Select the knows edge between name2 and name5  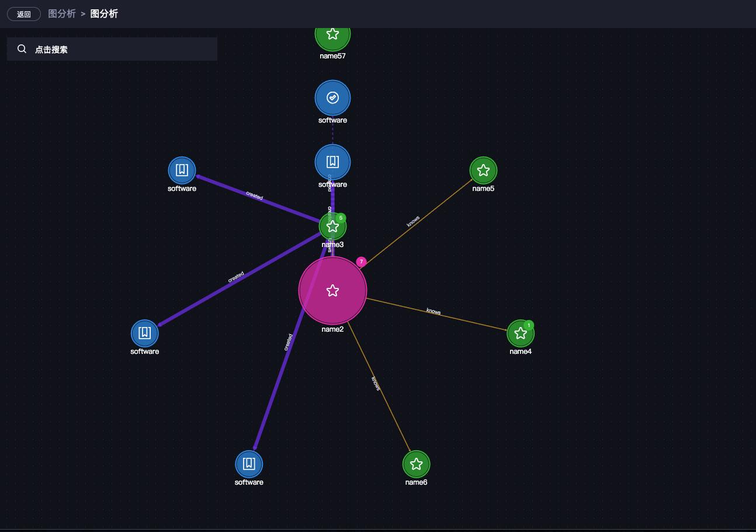point(412,220)
